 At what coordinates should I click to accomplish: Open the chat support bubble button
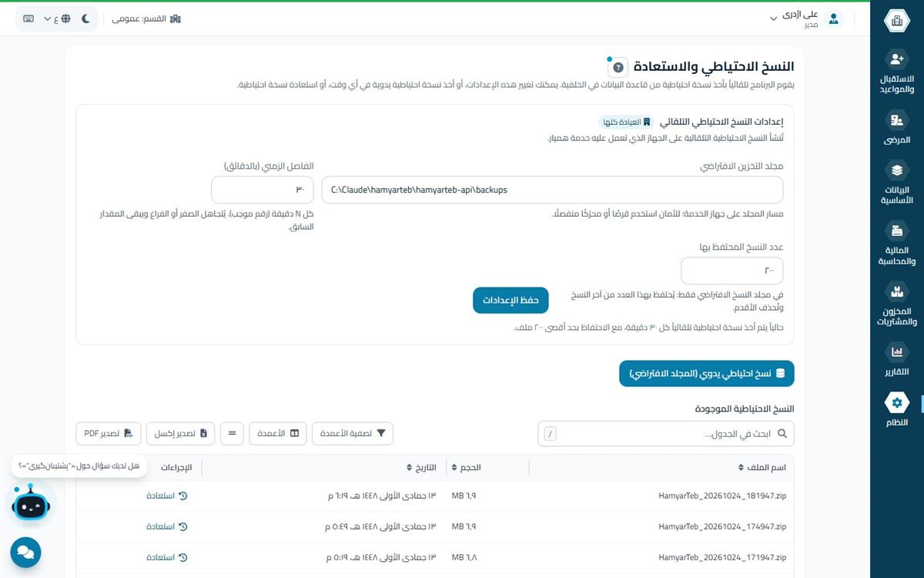pos(25,553)
